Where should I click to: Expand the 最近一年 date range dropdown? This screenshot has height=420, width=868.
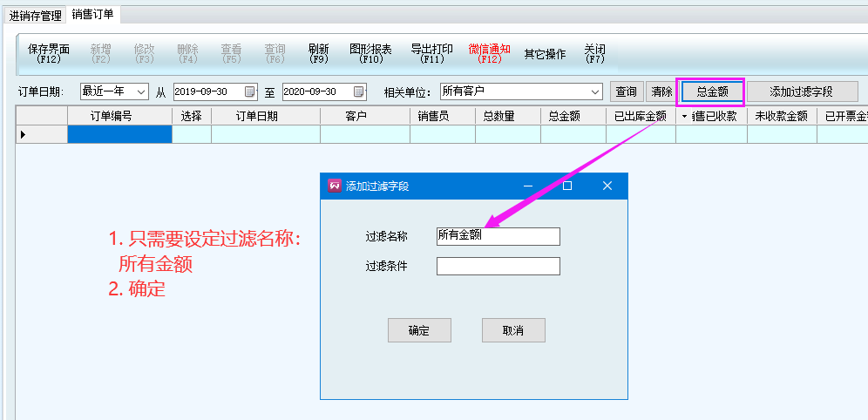(141, 91)
